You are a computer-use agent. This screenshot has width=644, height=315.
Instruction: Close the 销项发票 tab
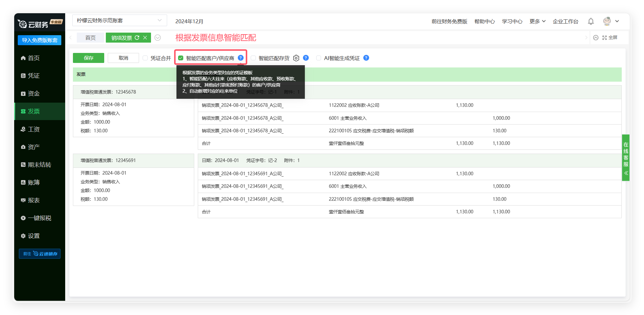point(145,38)
